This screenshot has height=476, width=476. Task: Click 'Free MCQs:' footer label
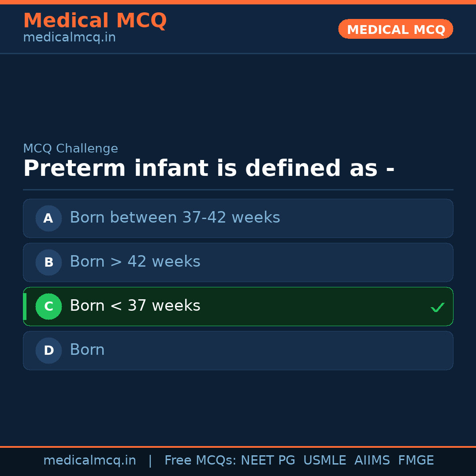click(201, 461)
